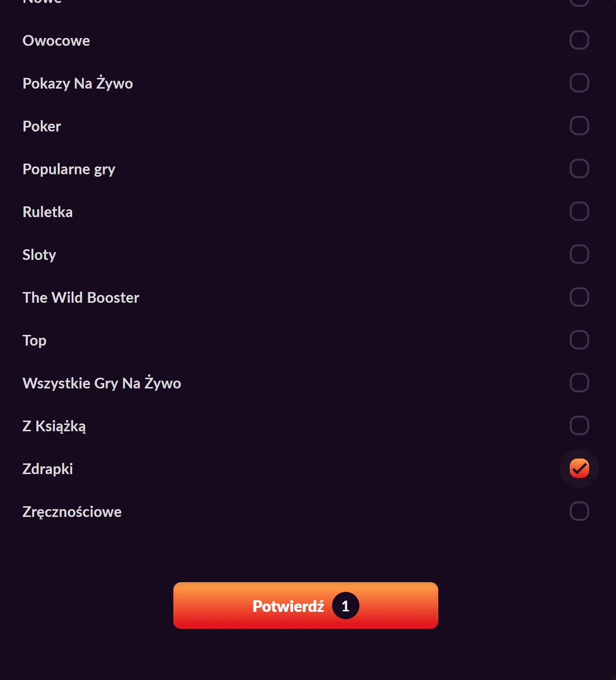The height and width of the screenshot is (680, 616).
Task: Uncheck the selected Zdrapki filter
Action: tap(579, 468)
